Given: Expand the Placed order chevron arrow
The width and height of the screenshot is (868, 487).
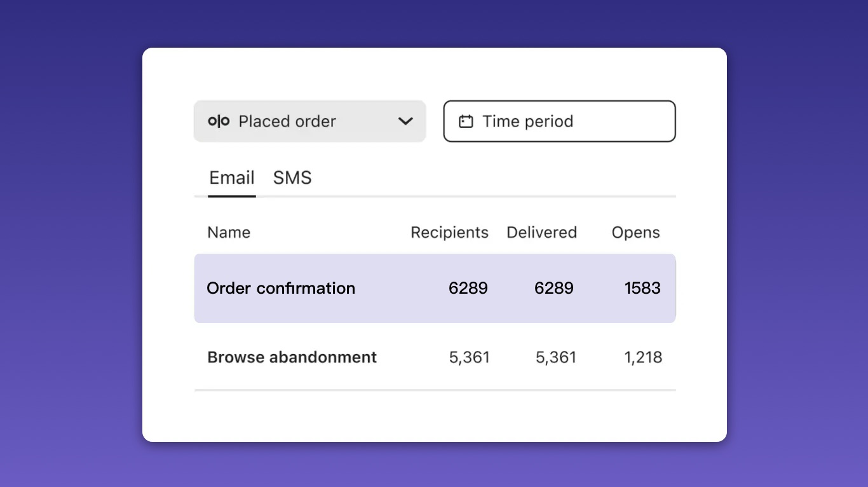Looking at the screenshot, I should point(405,121).
